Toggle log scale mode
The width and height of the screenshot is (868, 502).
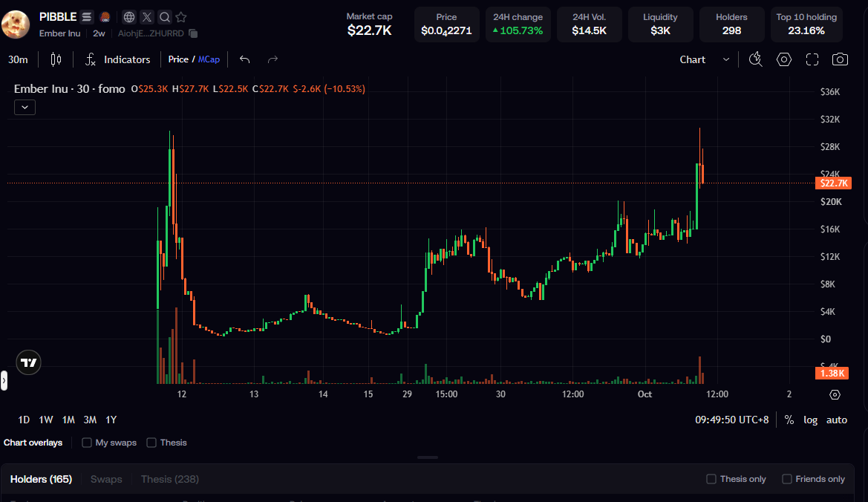810,420
